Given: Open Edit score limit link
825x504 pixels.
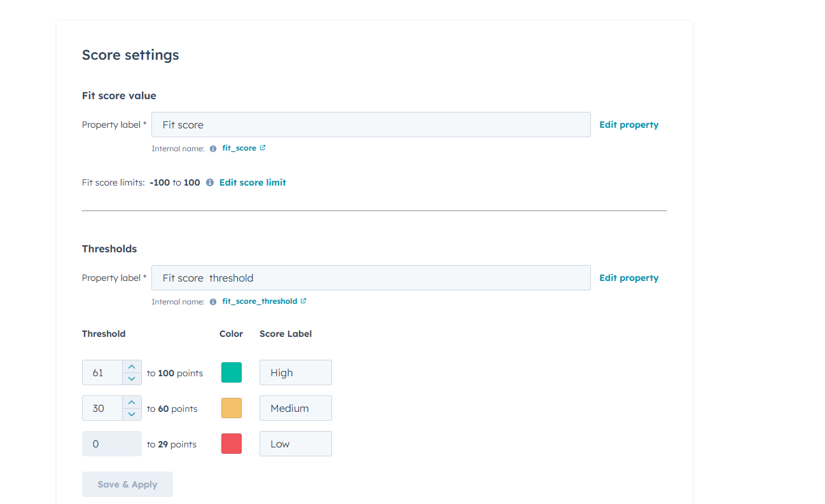Looking at the screenshot, I should coord(253,182).
